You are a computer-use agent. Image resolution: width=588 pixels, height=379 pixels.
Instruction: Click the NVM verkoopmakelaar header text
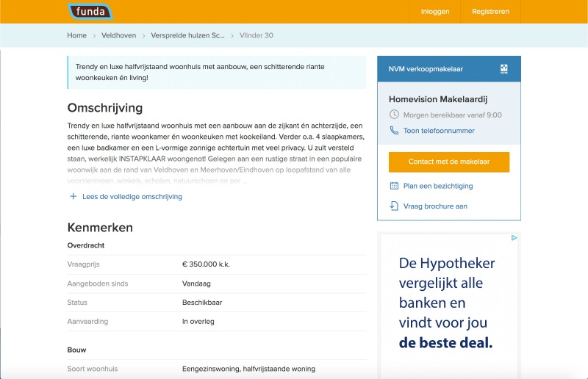pyautogui.click(x=426, y=69)
